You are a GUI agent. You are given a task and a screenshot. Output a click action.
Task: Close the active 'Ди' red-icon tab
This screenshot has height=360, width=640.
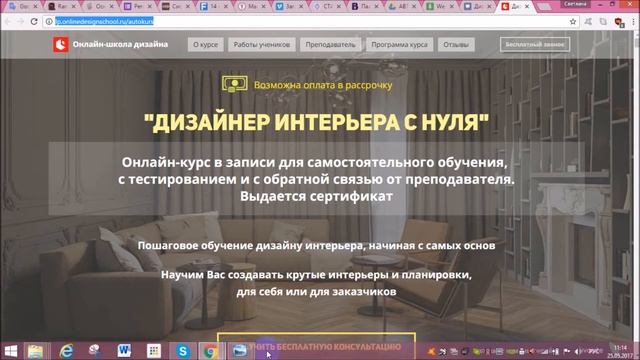tap(527, 7)
